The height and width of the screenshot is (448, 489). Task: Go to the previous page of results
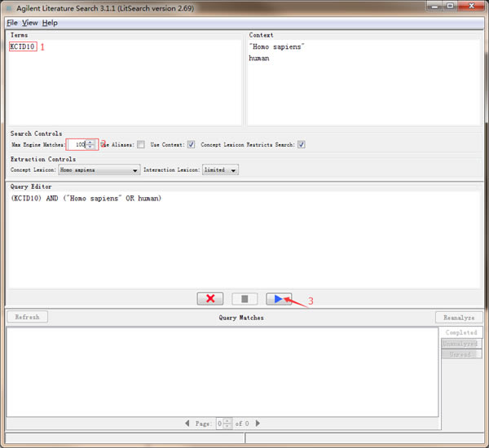(x=187, y=424)
